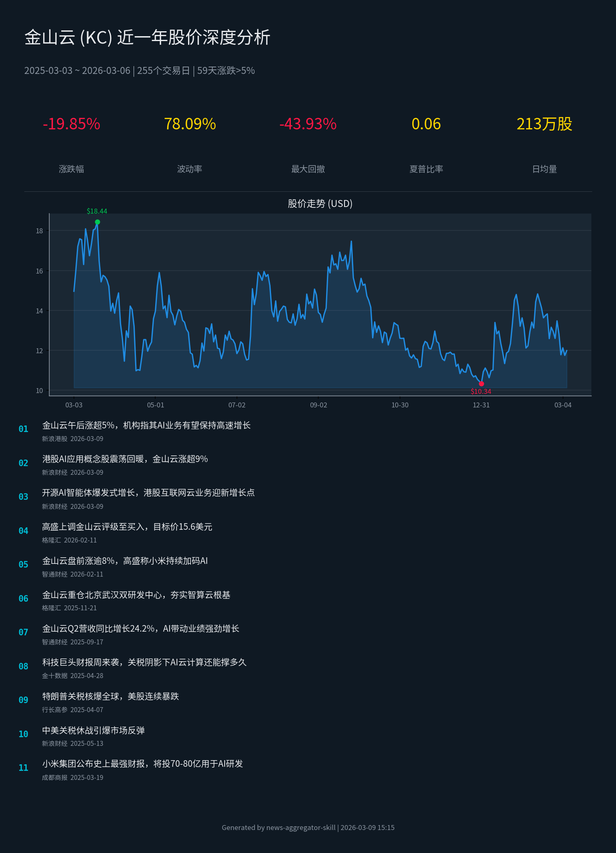
Task: Click the 0.06 Sharpe ratio value
Action: click(426, 124)
